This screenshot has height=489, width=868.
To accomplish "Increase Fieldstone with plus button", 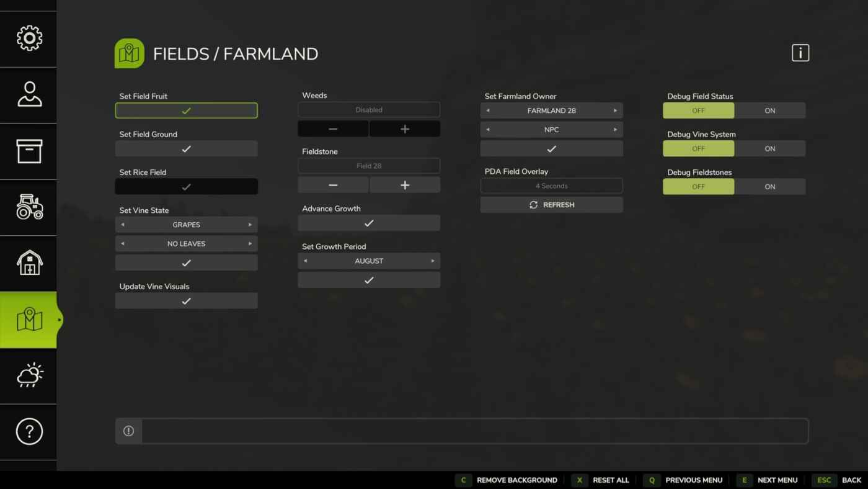I will (x=405, y=185).
